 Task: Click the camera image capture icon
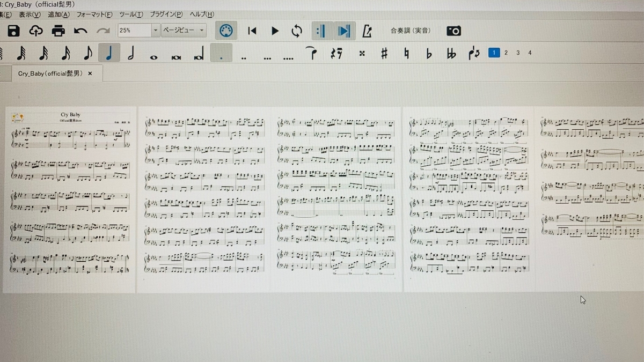coord(453,31)
